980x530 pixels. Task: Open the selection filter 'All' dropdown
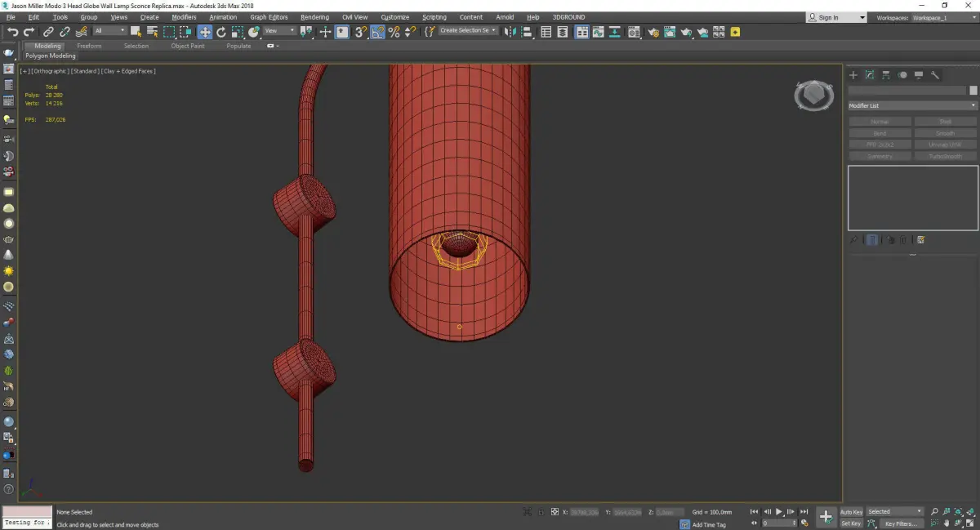click(x=109, y=31)
